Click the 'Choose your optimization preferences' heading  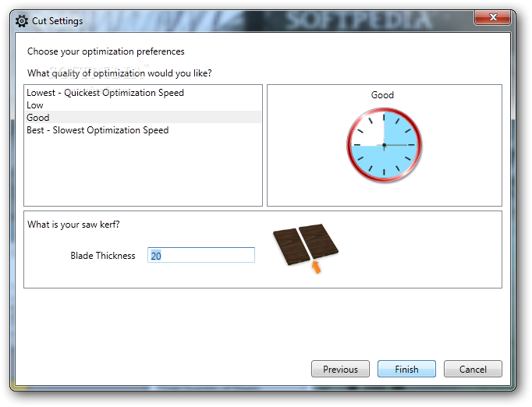click(106, 51)
